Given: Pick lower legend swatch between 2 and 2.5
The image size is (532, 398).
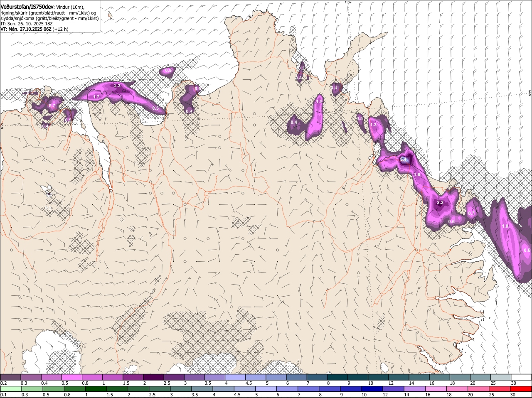Looking at the screenshot, I should coord(138,389).
